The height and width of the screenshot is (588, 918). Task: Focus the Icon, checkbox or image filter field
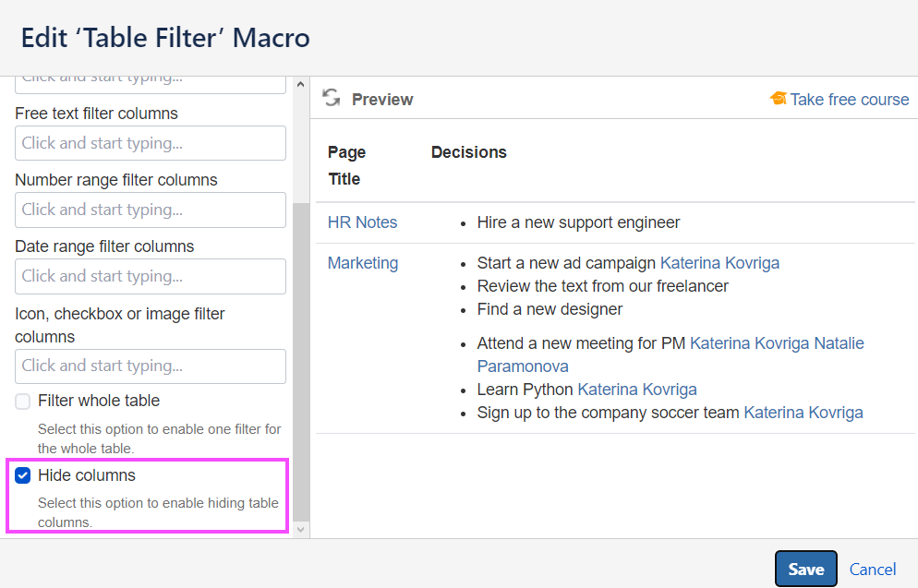[151, 366]
